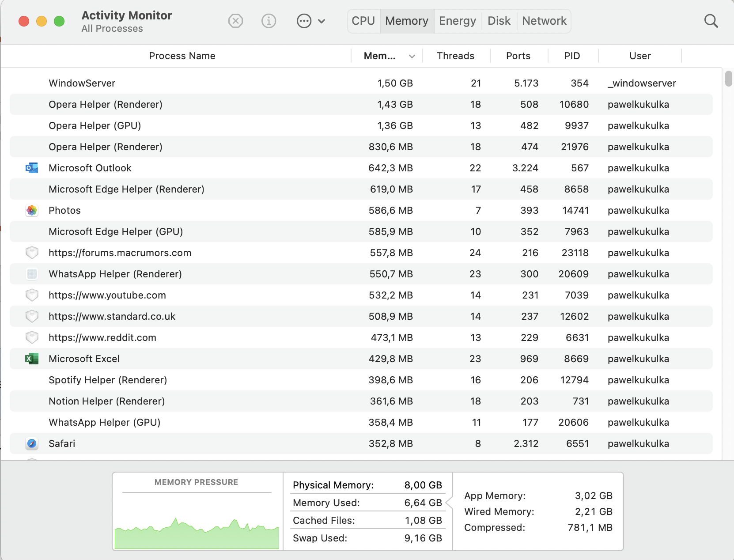This screenshot has width=734, height=560.
Task: Sort by the User column
Action: tap(640, 56)
